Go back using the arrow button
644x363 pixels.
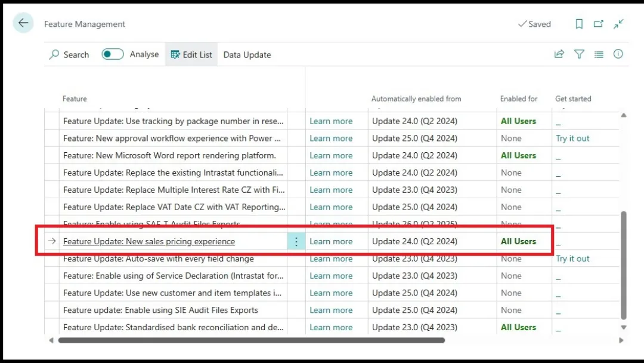click(x=23, y=23)
